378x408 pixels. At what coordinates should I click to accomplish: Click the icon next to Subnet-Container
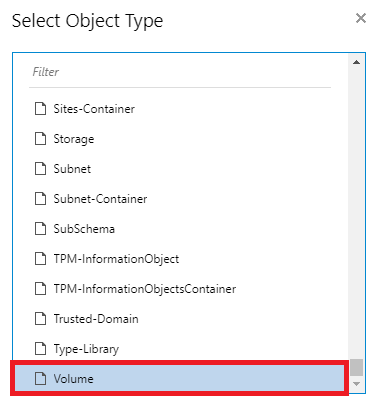coord(41,199)
